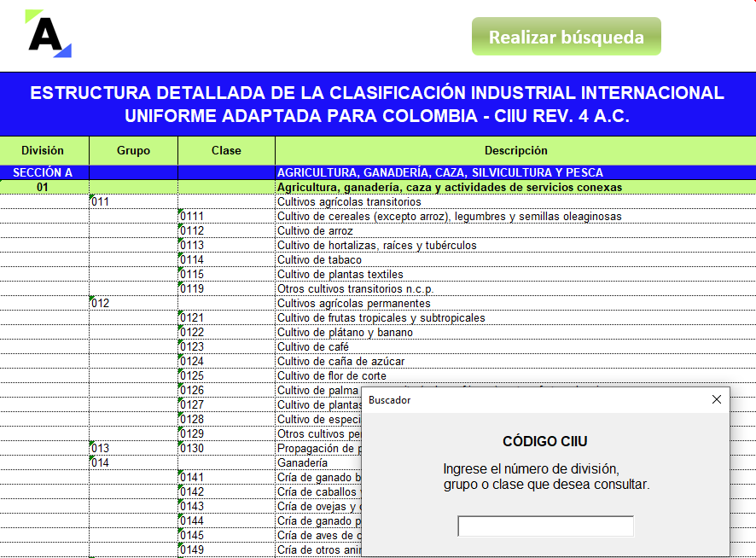Select class cell 0112

[227, 230]
